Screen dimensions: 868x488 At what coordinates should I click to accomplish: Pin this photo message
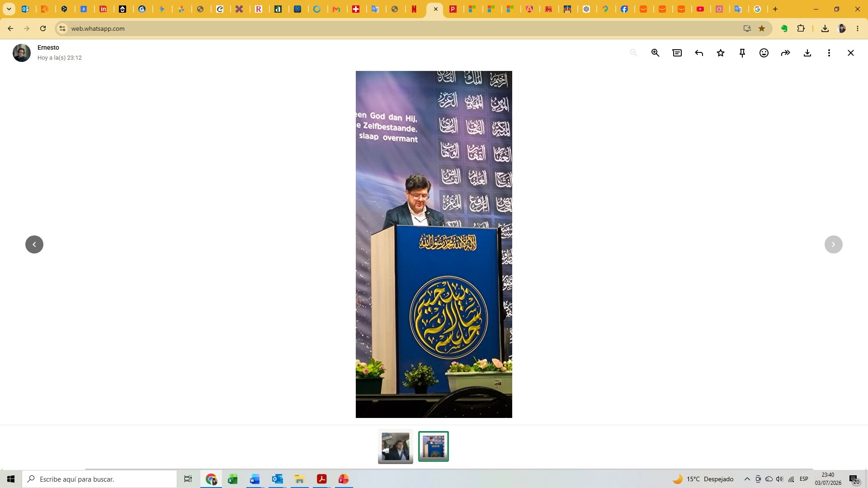click(742, 53)
